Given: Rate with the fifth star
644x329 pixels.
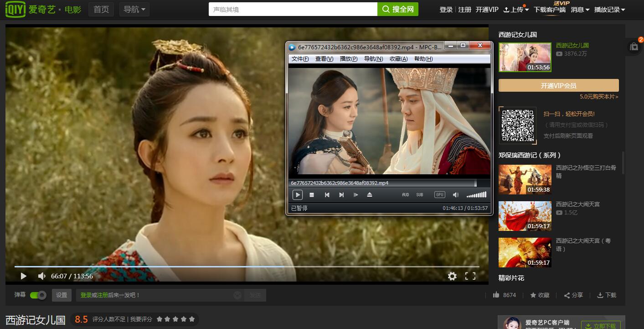Looking at the screenshot, I should 192,319.
